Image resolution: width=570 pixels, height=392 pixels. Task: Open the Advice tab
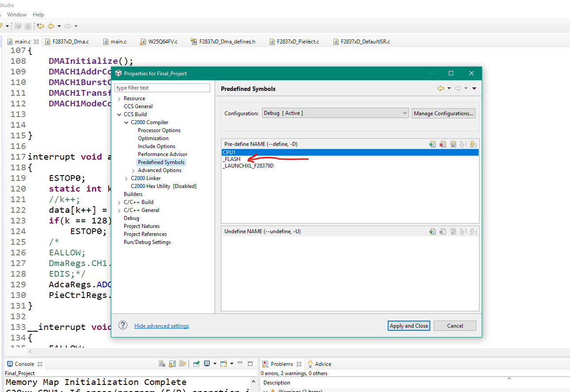pyautogui.click(x=322, y=364)
